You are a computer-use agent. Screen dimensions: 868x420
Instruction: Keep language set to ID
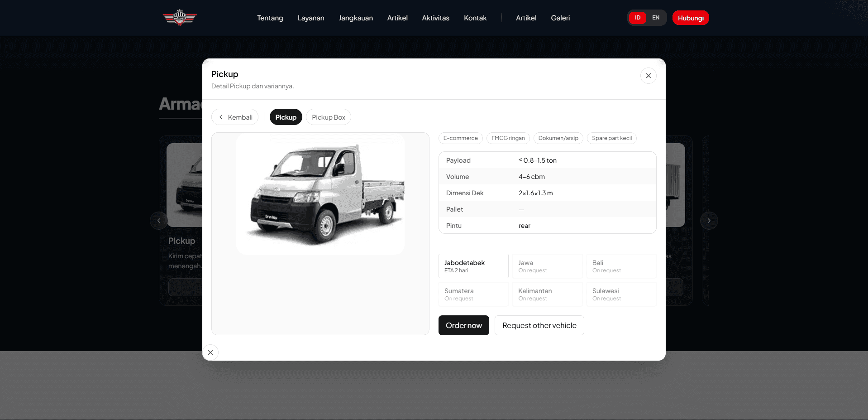click(637, 18)
